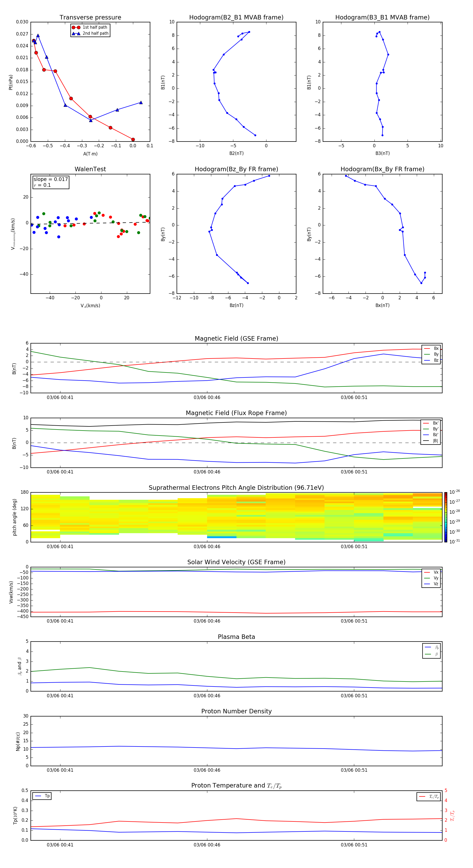
Task: Click the 'slope = 0.017' annotation
Action: pyautogui.click(x=51, y=179)
